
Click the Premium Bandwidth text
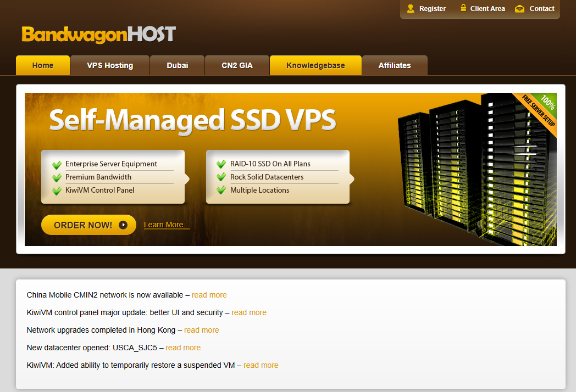tap(98, 177)
